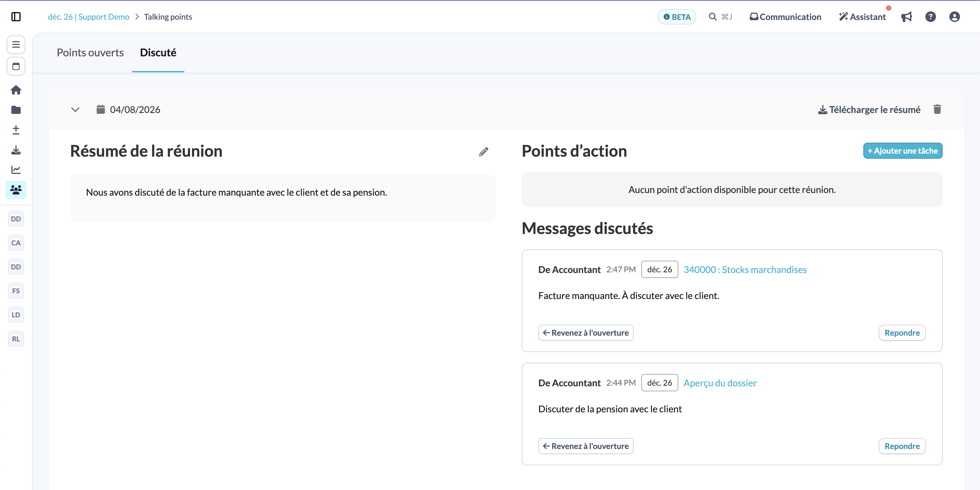Go to the Home icon
The height and width of the screenshot is (490, 980).
[x=16, y=90]
